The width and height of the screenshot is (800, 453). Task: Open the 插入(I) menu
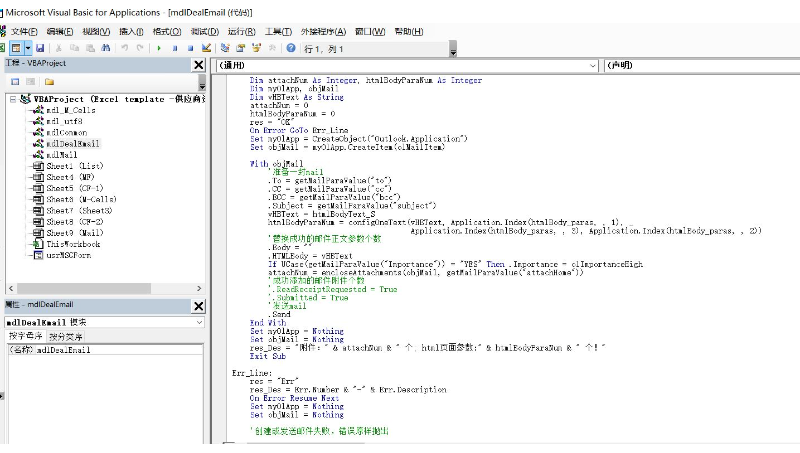coord(131,32)
